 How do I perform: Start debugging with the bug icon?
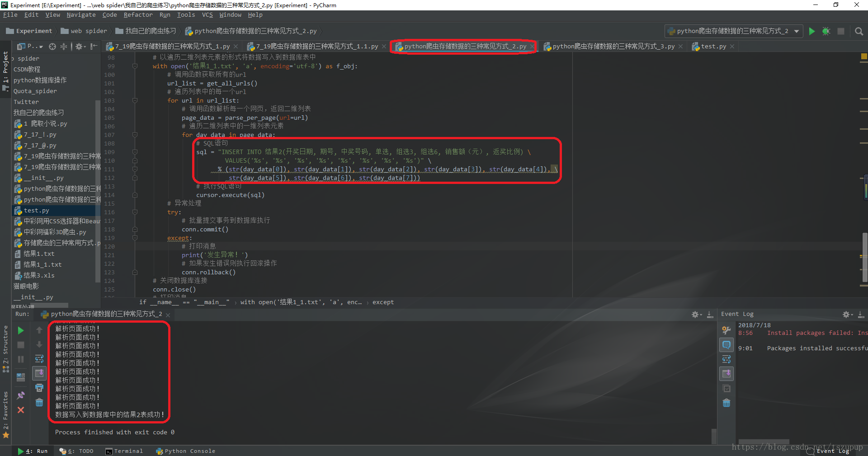coord(826,31)
